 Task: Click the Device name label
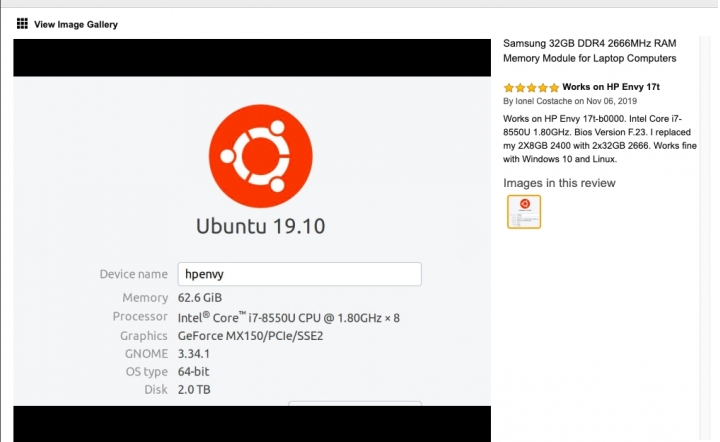click(x=134, y=274)
